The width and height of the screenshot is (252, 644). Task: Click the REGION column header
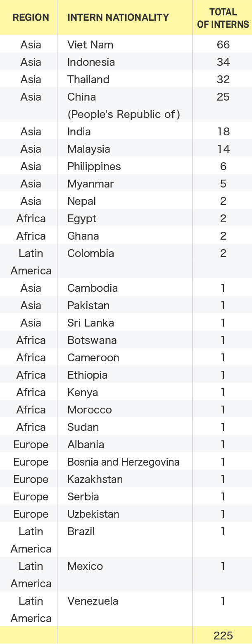pyautogui.click(x=31, y=17)
